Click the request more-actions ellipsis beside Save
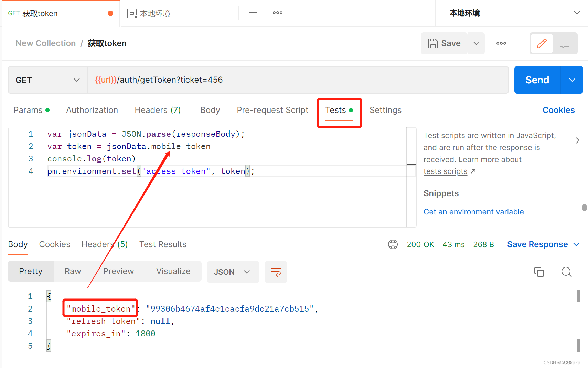 click(x=501, y=43)
